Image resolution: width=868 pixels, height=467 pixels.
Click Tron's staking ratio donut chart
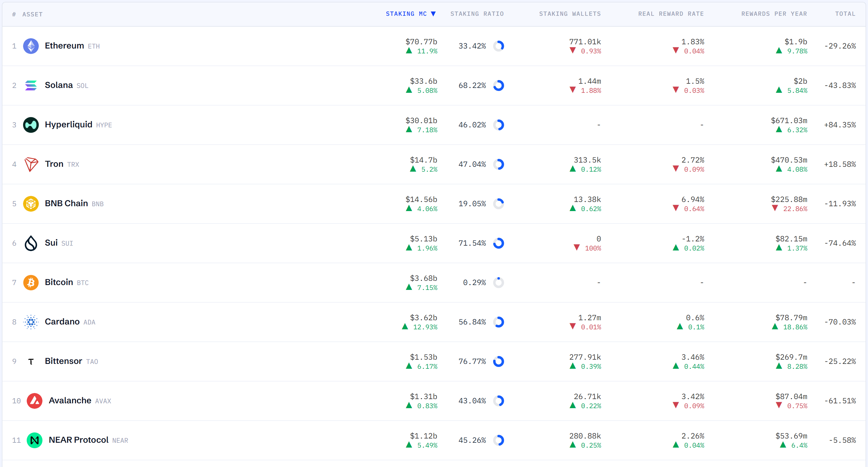[x=498, y=164]
